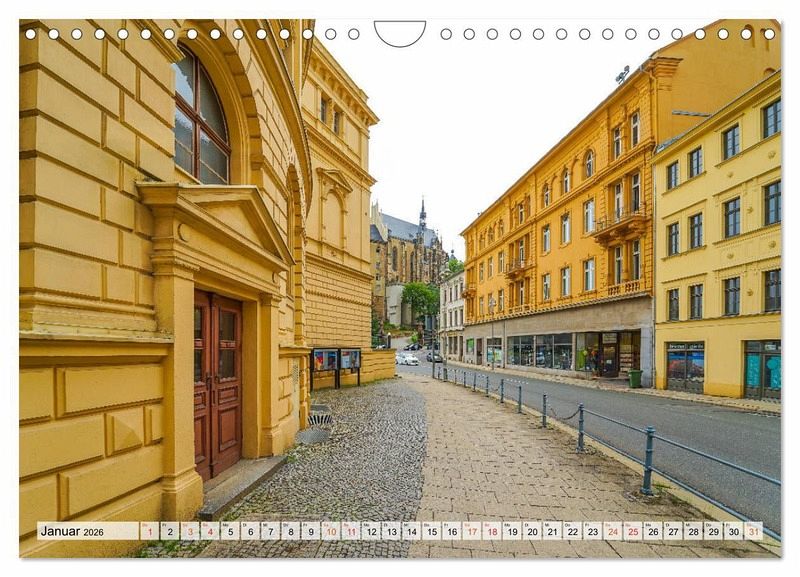
Task: Select day 13 in the calendar strip
Action: (x=391, y=531)
